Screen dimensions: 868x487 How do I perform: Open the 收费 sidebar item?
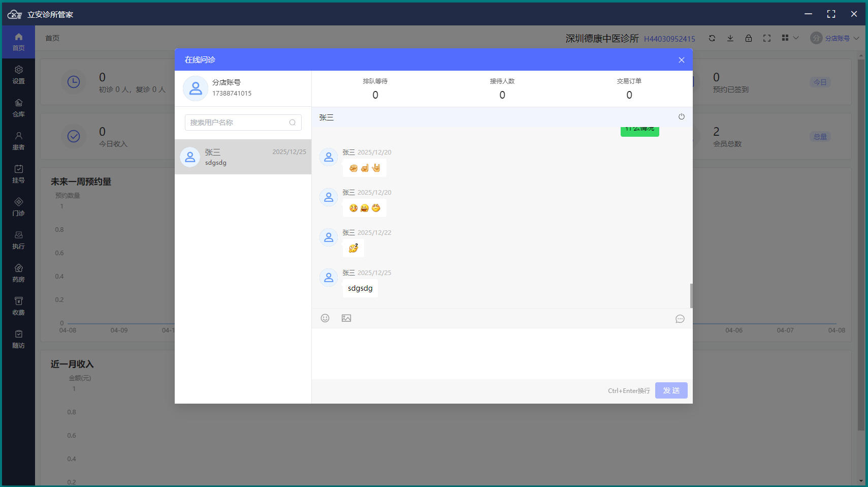click(x=19, y=306)
